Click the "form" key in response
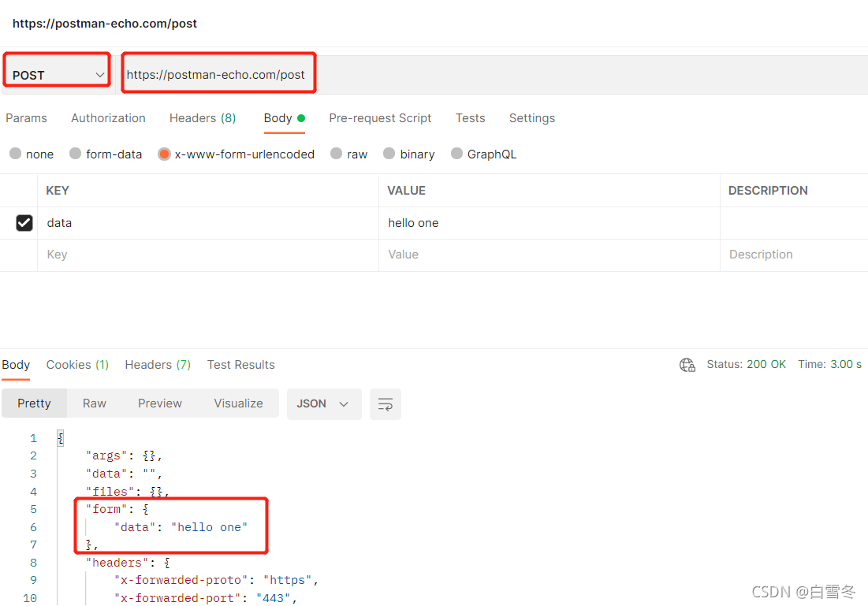This screenshot has width=868, height=606. point(106,509)
